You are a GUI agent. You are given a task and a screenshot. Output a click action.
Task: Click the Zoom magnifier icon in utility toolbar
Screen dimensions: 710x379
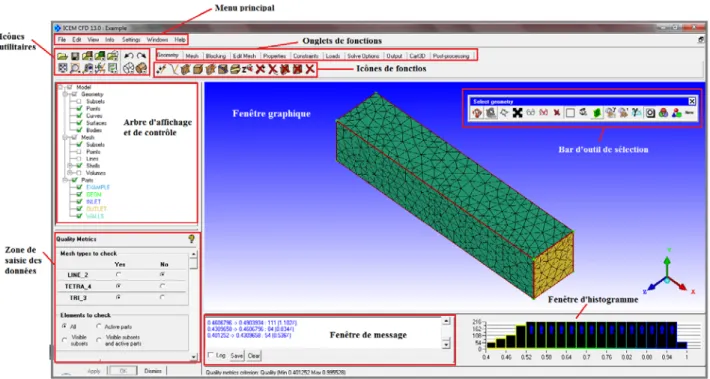pos(75,68)
